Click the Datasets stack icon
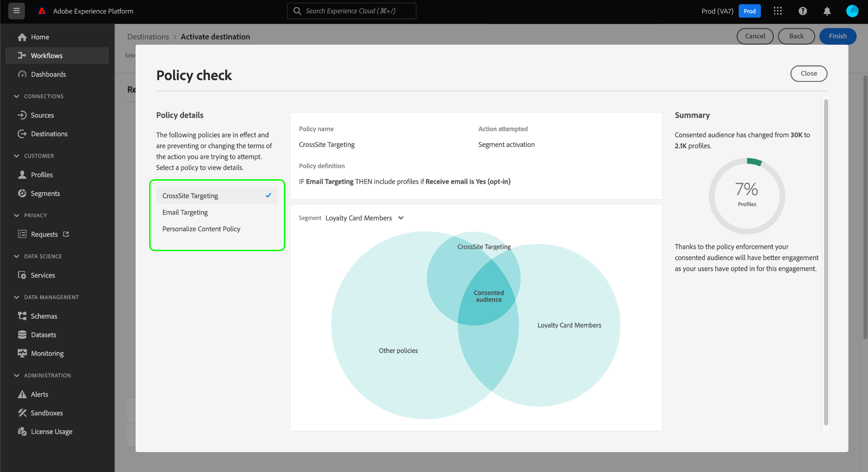868x472 pixels. click(22, 334)
